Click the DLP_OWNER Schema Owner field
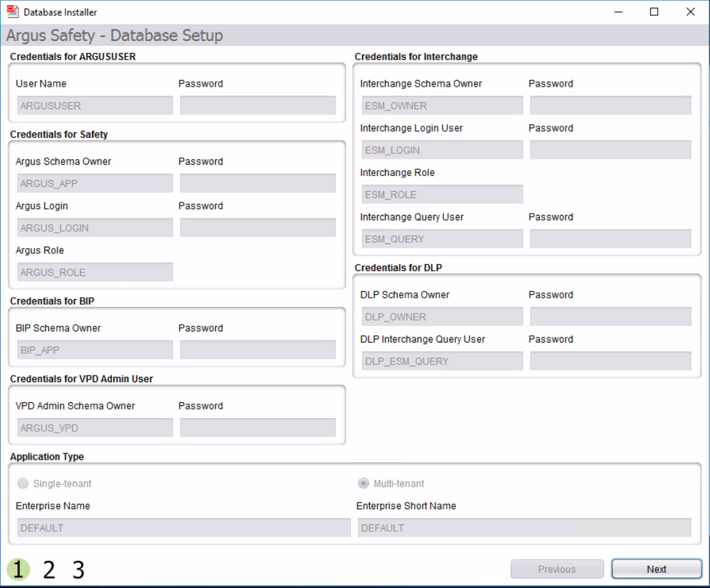Screen dimensions: 710x588 pyautogui.click(x=441, y=316)
